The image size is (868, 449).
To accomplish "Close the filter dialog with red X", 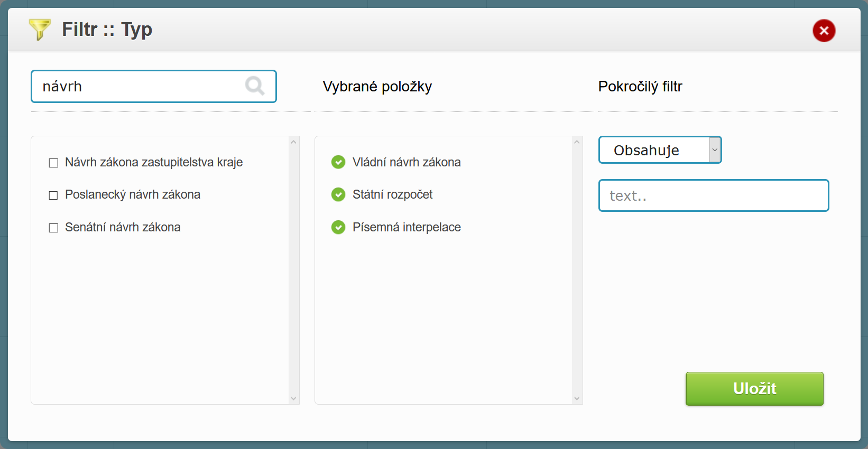I will 824,31.
